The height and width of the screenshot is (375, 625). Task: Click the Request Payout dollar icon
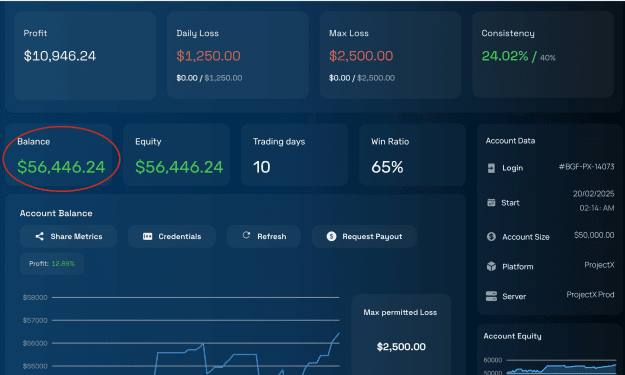point(331,236)
